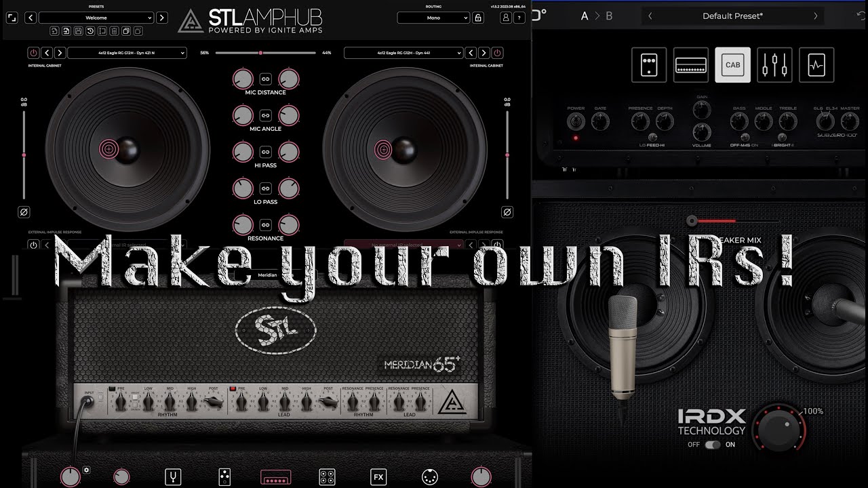Open the amp head section in the right plugin
The height and width of the screenshot is (488, 868).
tap(691, 65)
